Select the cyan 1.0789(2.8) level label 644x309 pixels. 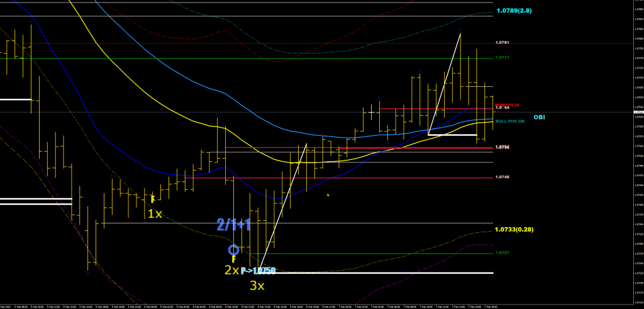coord(514,11)
